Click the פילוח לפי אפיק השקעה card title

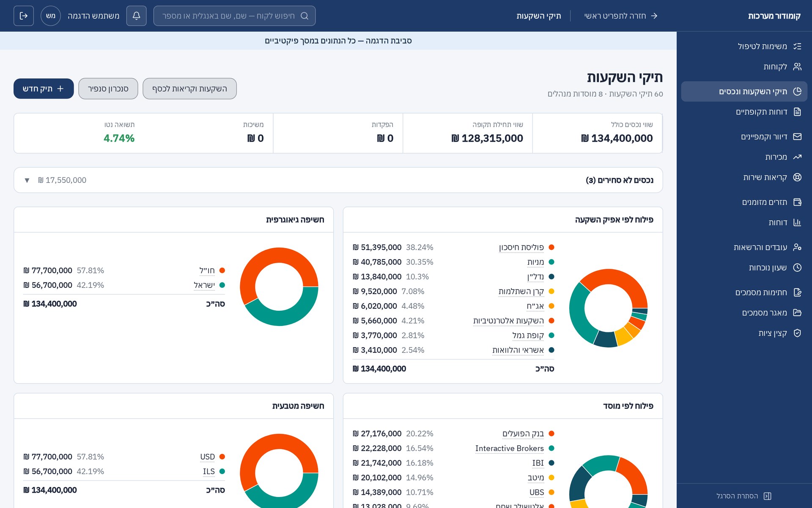pos(614,220)
